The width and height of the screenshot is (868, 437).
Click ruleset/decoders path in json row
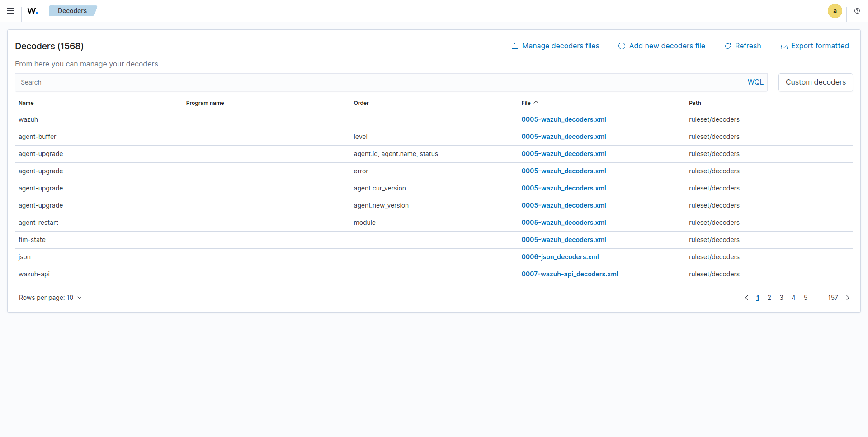point(714,257)
